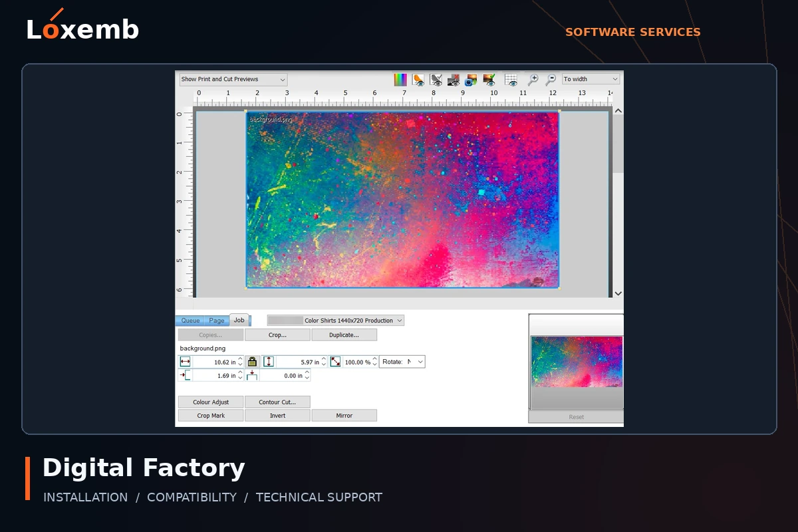The width and height of the screenshot is (798, 532).
Task: Click the 0.00 in top offset field
Action: 282,376
